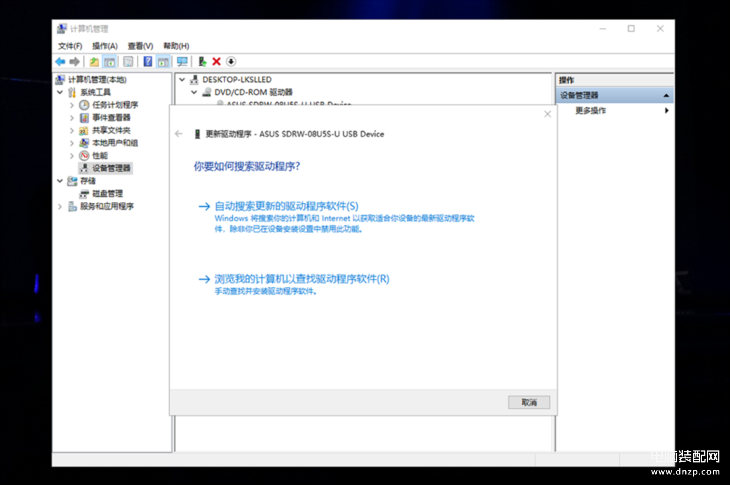
Task: Select the 存储 label
Action: click(x=88, y=181)
